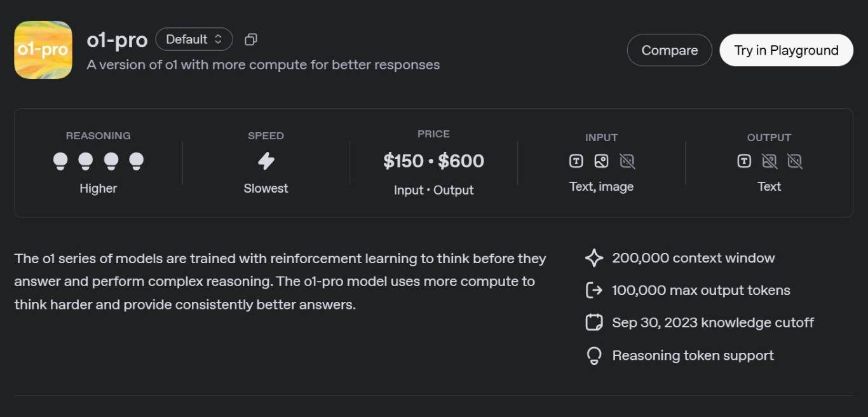Select the knowledge cutoff calendar icon
The width and height of the screenshot is (868, 417).
593,322
